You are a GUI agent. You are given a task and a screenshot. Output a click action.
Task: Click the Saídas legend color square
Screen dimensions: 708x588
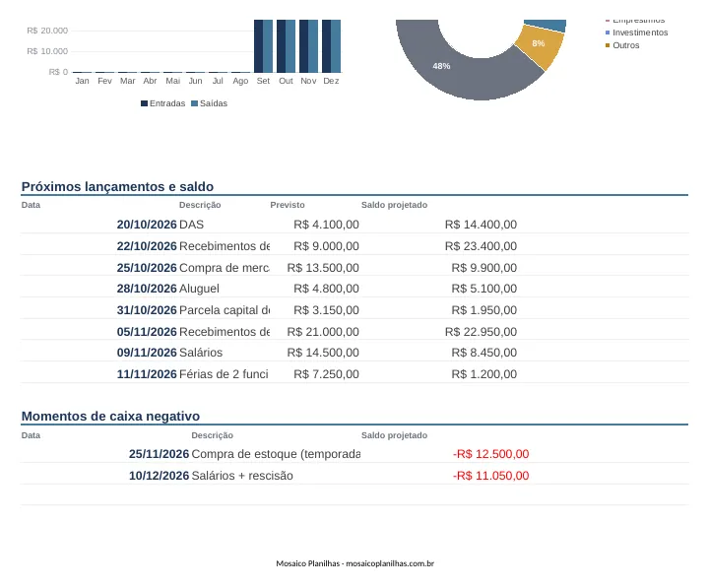[195, 103]
